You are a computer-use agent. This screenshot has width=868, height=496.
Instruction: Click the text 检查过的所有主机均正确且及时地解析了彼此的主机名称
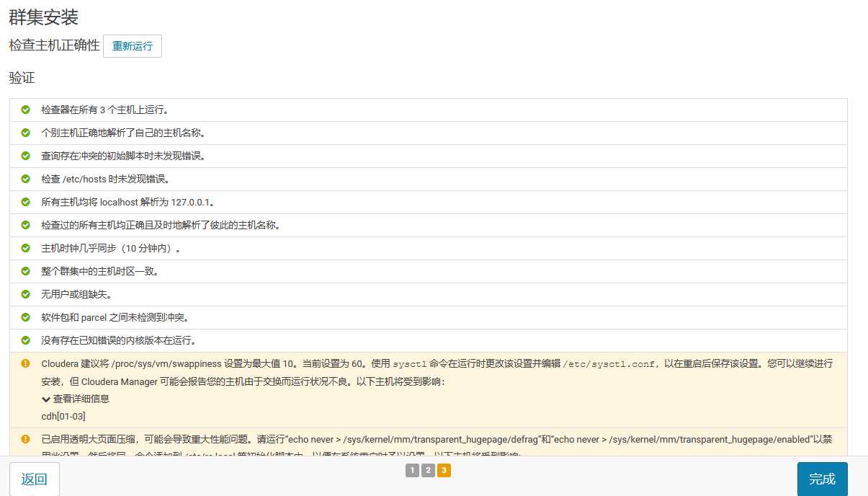point(161,226)
